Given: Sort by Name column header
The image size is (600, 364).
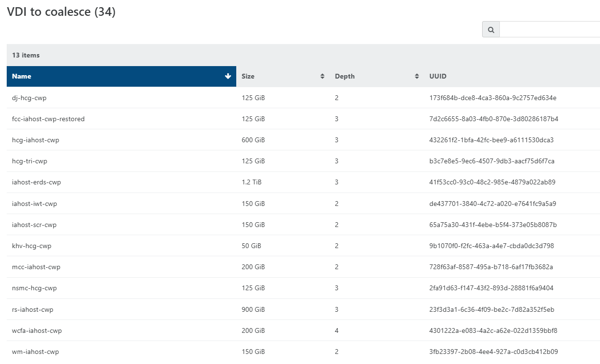Looking at the screenshot, I should pos(121,76).
